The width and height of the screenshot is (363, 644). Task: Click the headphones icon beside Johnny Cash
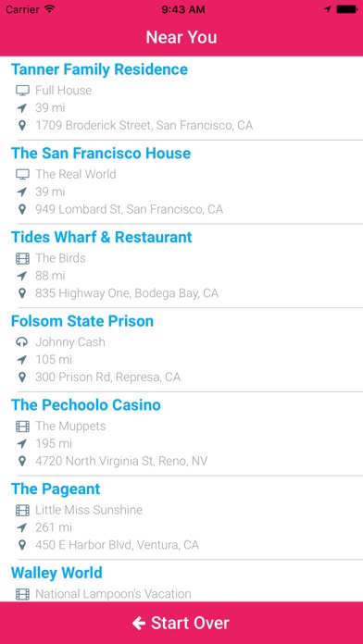[x=22, y=342]
